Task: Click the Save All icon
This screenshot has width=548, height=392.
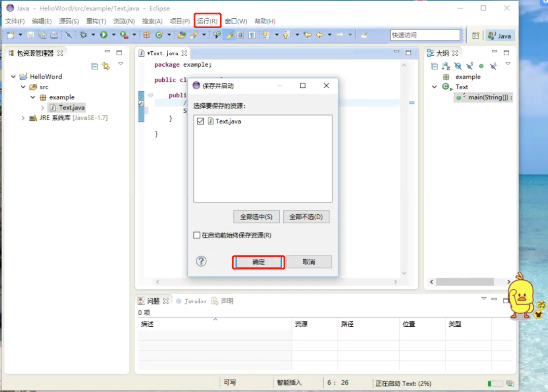Action: [42, 35]
